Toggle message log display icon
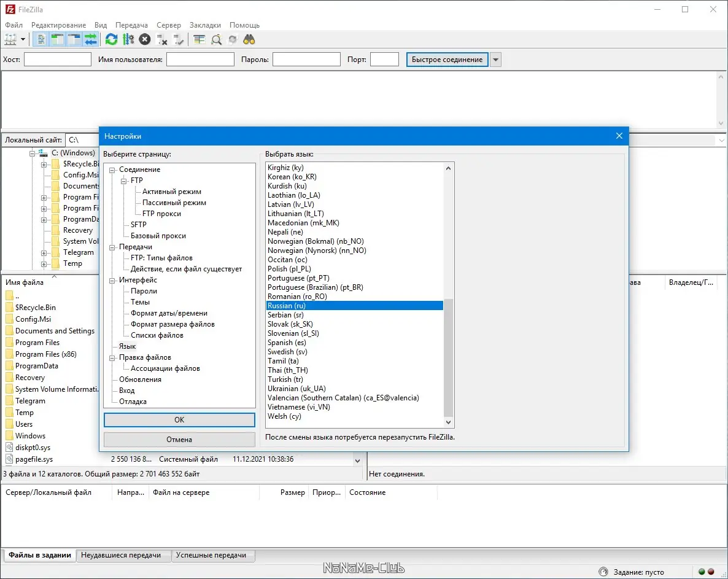 [42, 40]
